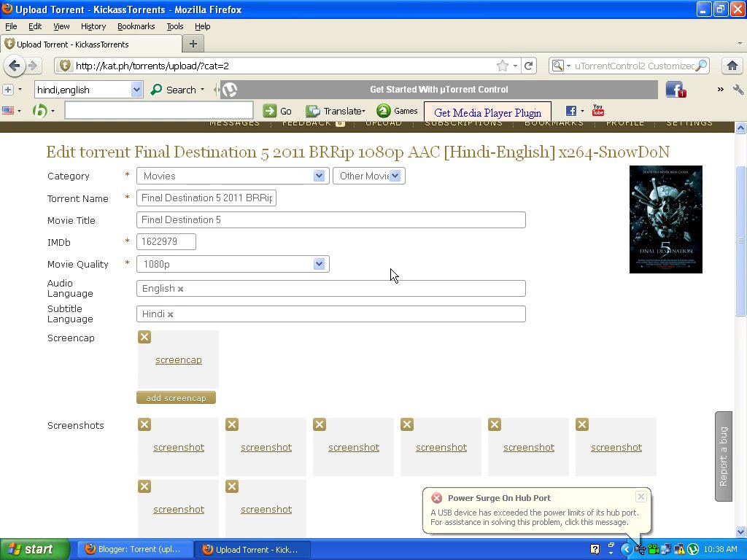Click the µTorrent tray icon in taskbar

tap(693, 550)
